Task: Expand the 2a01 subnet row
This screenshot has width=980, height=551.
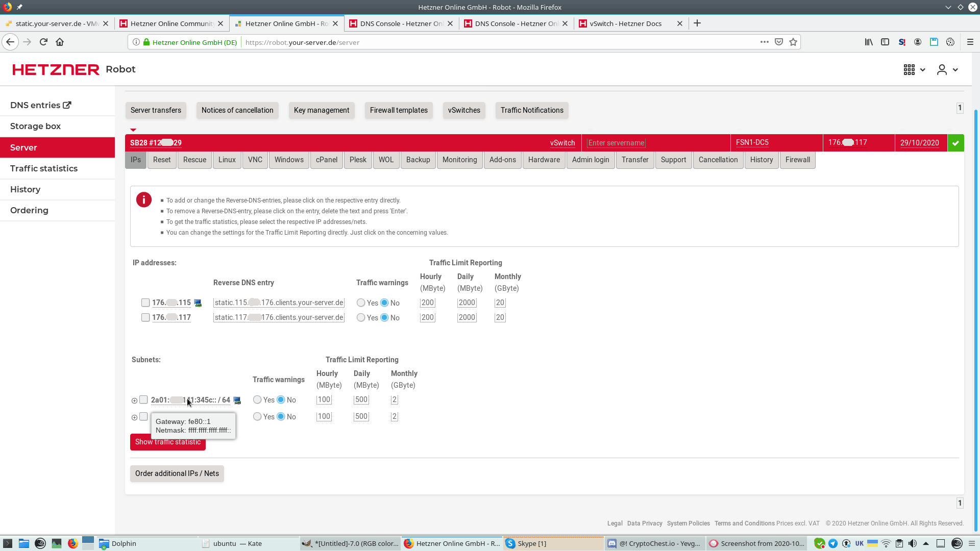Action: 135,400
